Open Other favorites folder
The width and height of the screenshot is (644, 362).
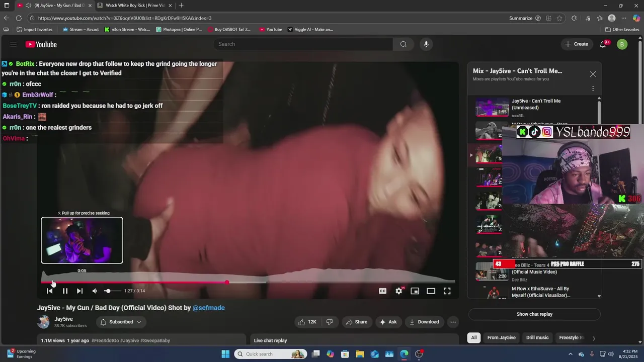pos(622,30)
